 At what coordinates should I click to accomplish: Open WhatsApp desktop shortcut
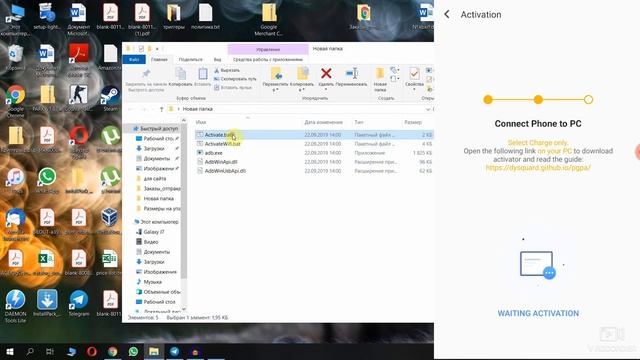(x=47, y=181)
